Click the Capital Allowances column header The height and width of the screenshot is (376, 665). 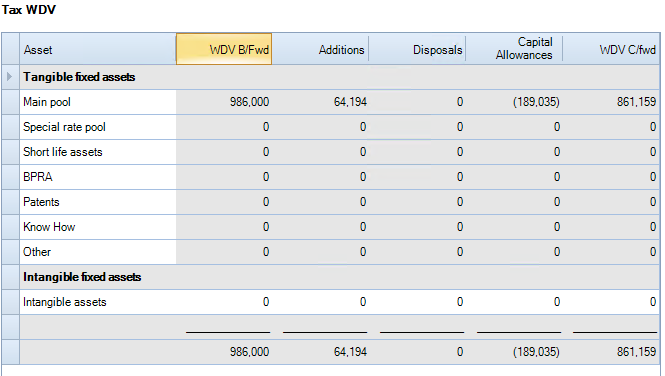(x=514, y=49)
